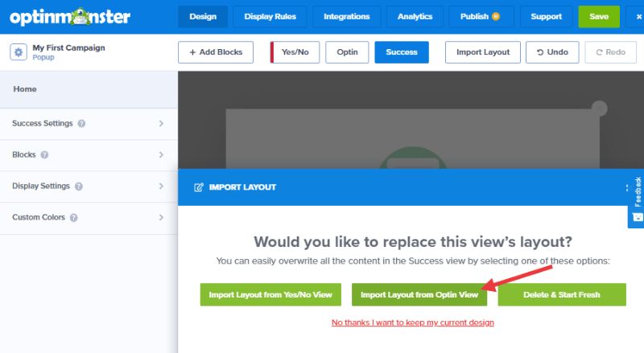Click help icon beside Custom Colors
644x353 pixels.
(73, 218)
